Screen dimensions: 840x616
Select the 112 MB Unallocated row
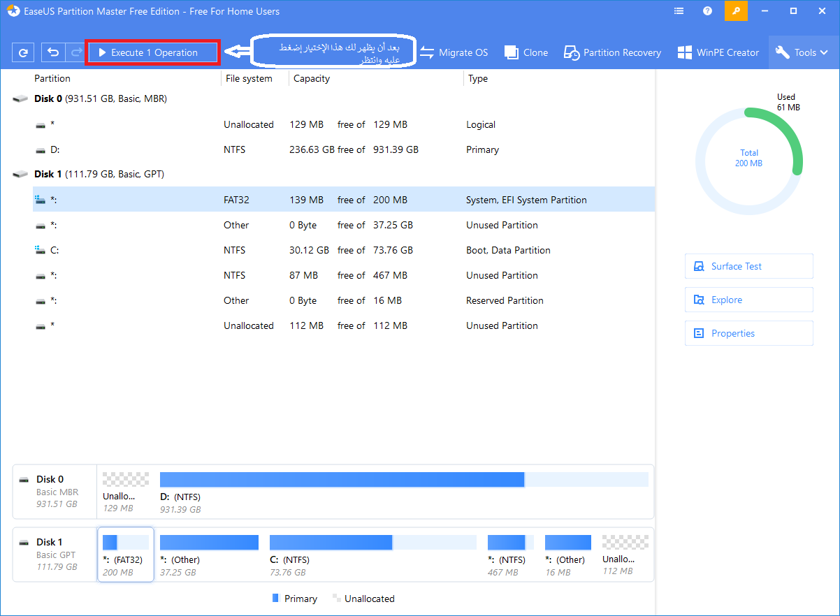tap(344, 325)
